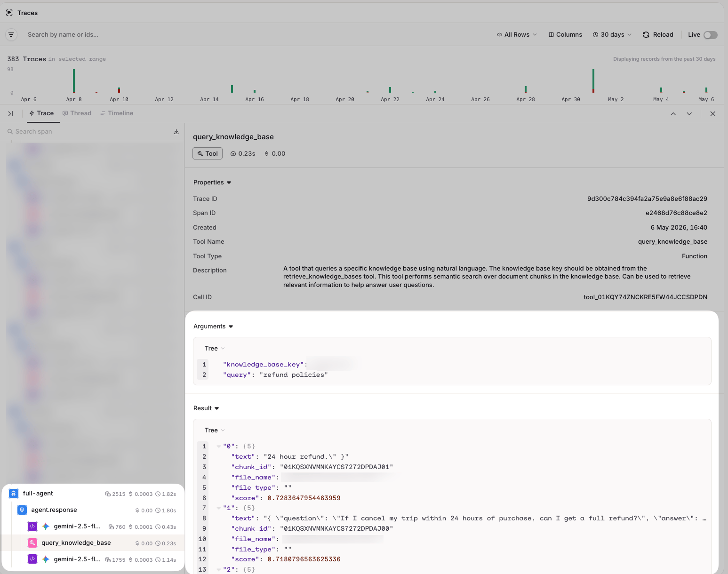Click the search by name field

(63, 35)
